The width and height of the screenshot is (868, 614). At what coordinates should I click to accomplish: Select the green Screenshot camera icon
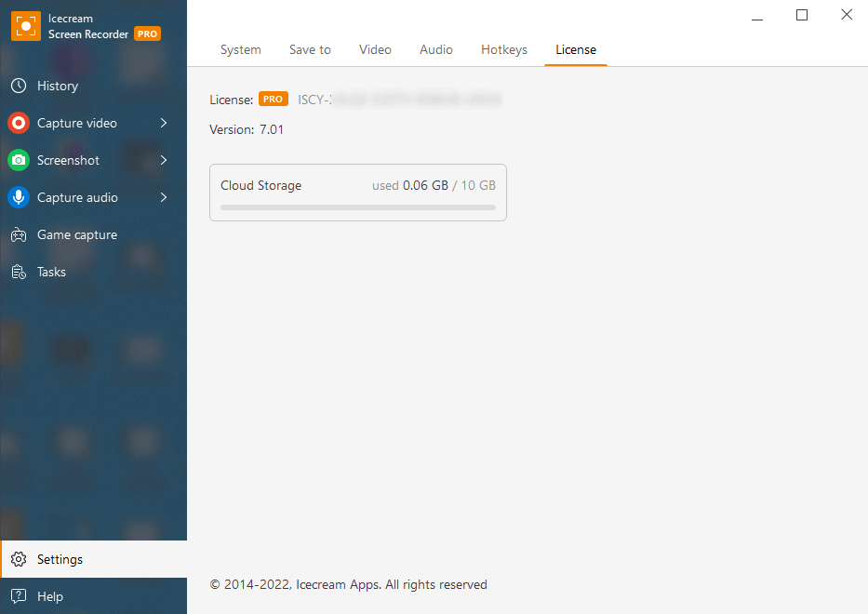(19, 160)
